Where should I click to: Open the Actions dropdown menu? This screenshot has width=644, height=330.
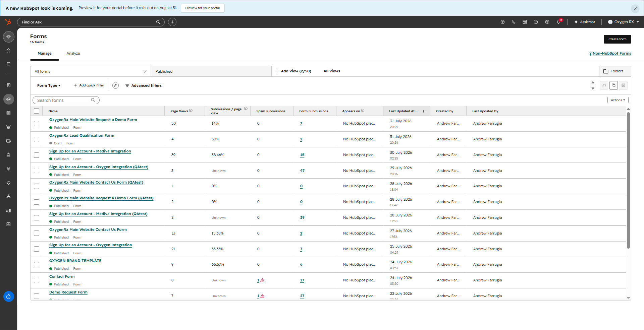point(618,100)
